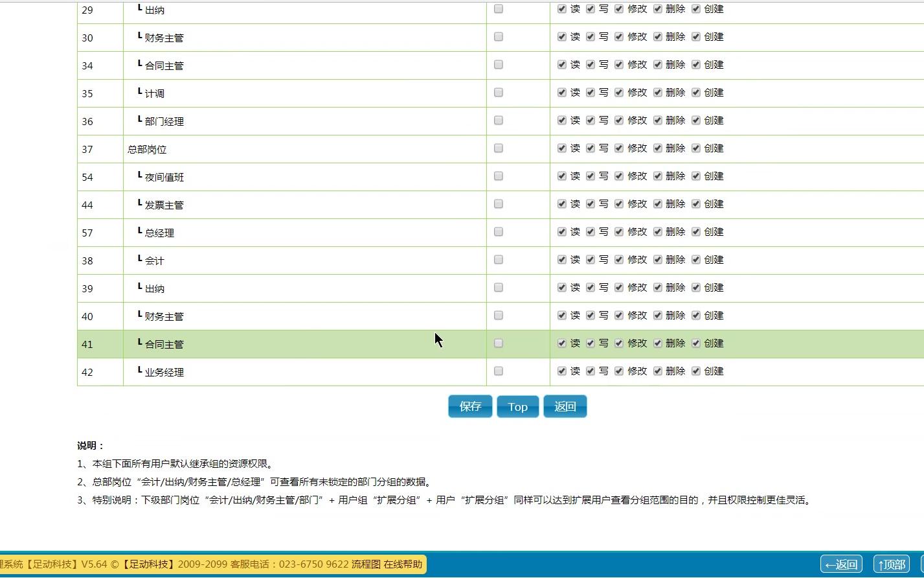Disable 修改 permission for 合同主管 row 34
The height and width of the screenshot is (578, 924).
pos(618,64)
